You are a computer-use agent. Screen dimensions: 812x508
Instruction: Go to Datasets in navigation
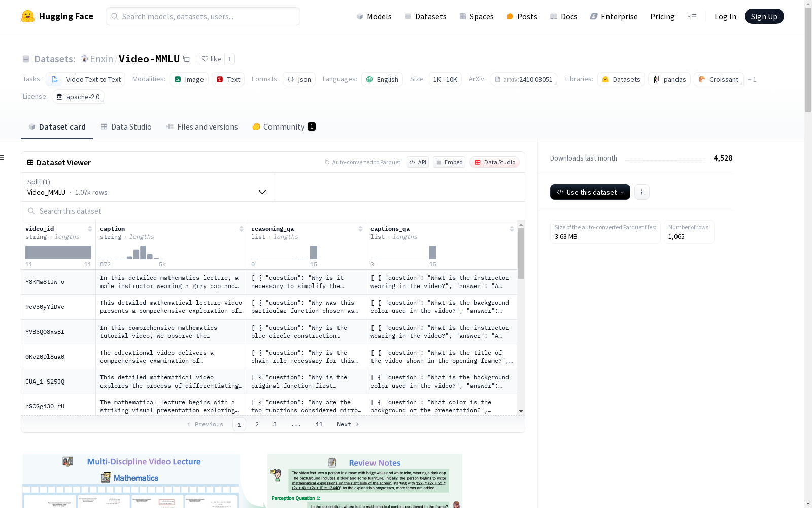tap(425, 16)
